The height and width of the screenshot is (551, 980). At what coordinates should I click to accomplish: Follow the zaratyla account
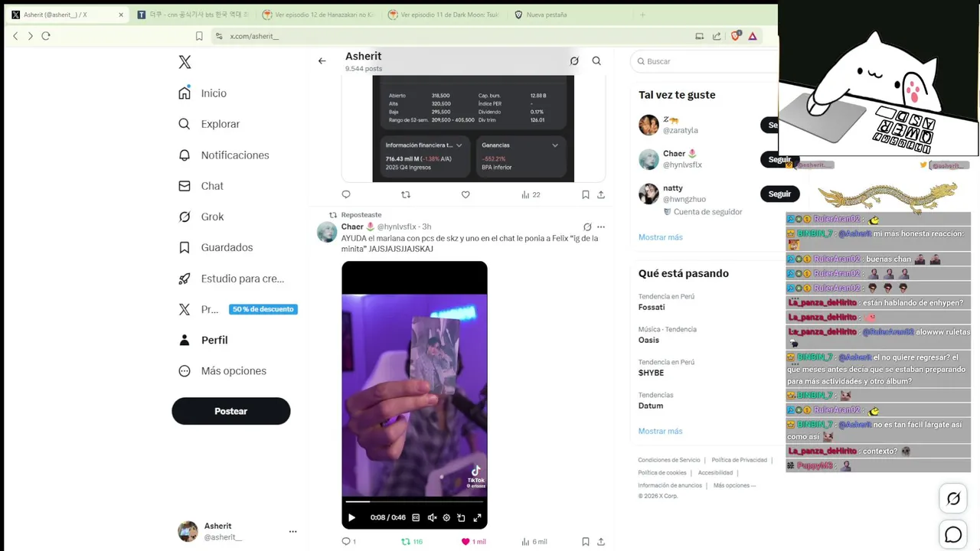(769, 125)
